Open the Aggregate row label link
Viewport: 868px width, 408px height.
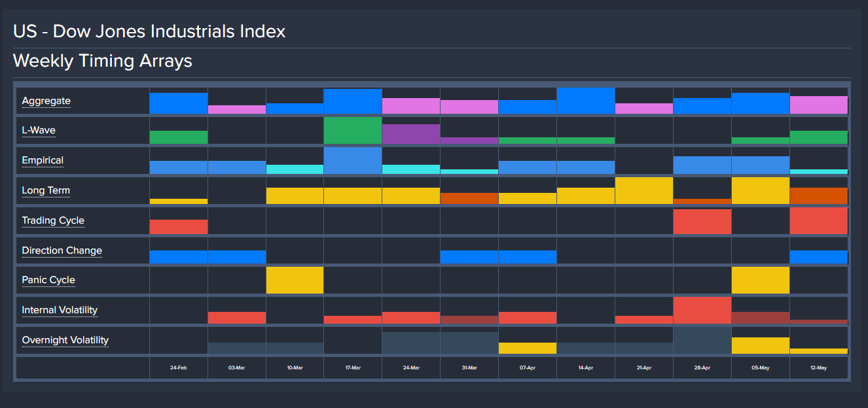(x=46, y=101)
